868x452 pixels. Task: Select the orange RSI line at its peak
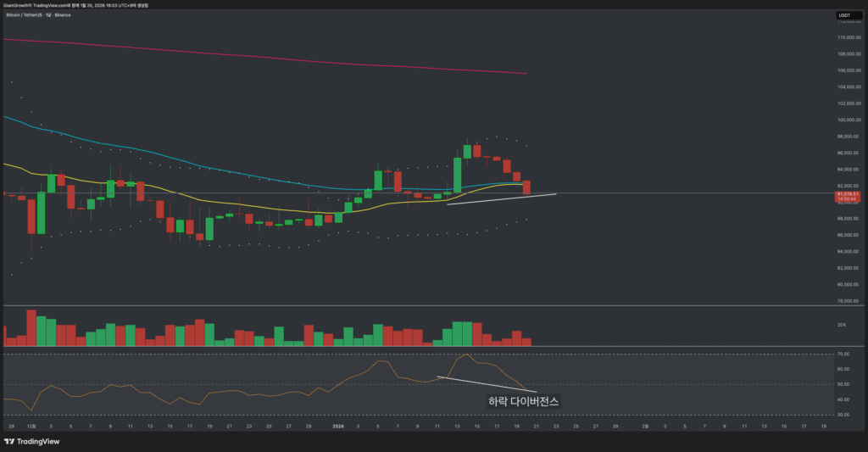[465, 354]
